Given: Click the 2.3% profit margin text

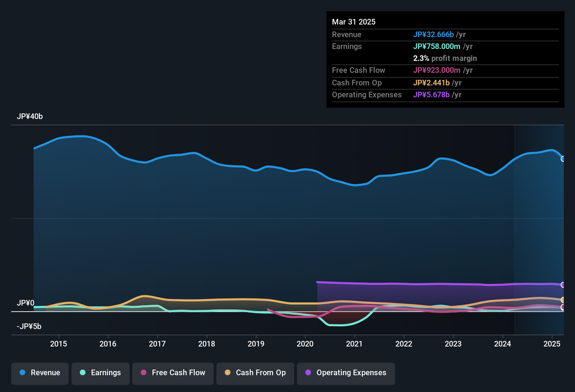Looking at the screenshot, I should [445, 58].
